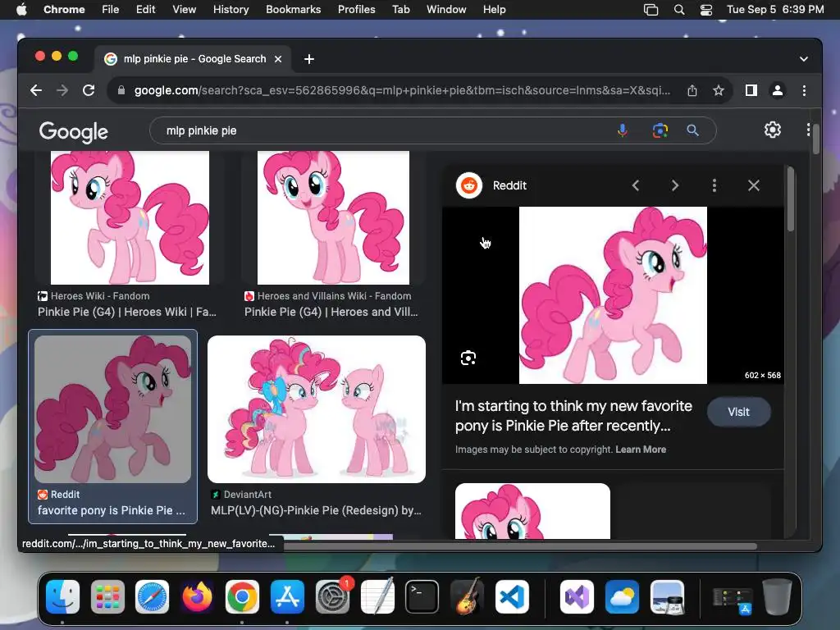Click the preview panel vertical scrollbar
The width and height of the screenshot is (840, 630).
coord(791,199)
